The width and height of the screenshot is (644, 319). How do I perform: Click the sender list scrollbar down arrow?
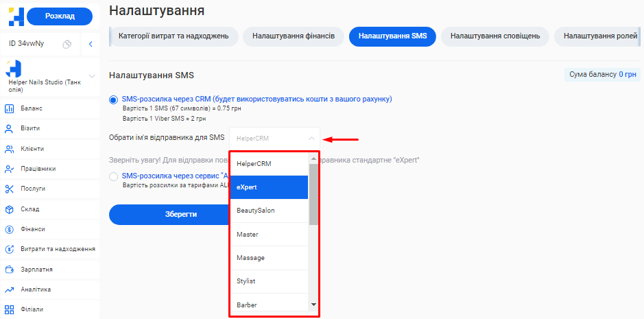313,304
